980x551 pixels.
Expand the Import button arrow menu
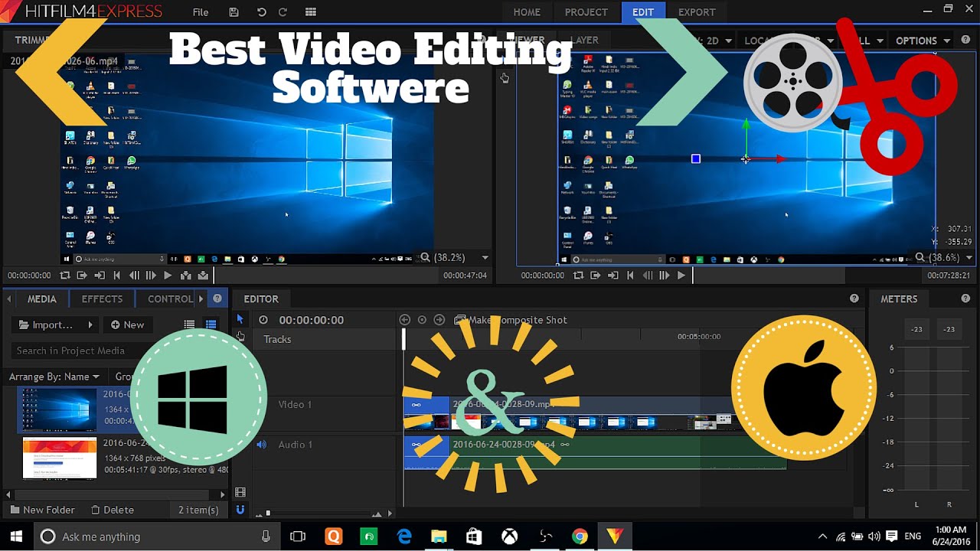[x=90, y=324]
